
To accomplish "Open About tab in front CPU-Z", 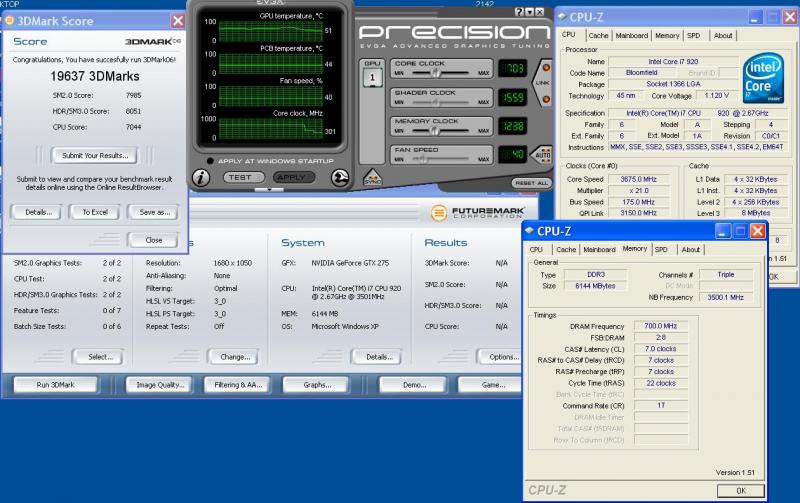I will 691,249.
